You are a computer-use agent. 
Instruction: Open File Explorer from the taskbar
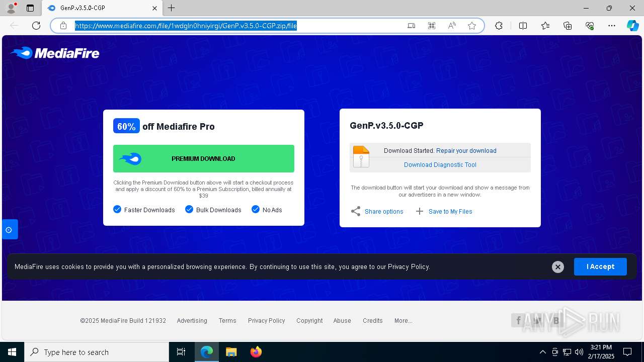click(x=231, y=352)
